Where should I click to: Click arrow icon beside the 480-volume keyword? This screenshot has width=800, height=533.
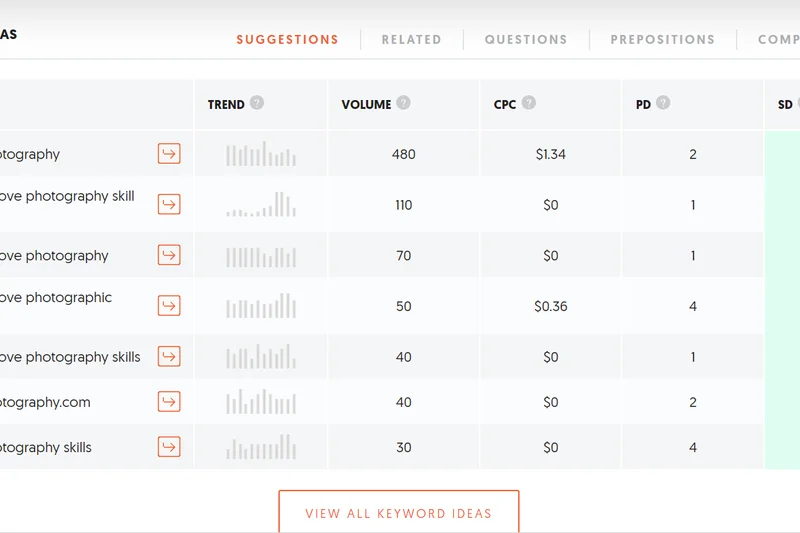169,154
